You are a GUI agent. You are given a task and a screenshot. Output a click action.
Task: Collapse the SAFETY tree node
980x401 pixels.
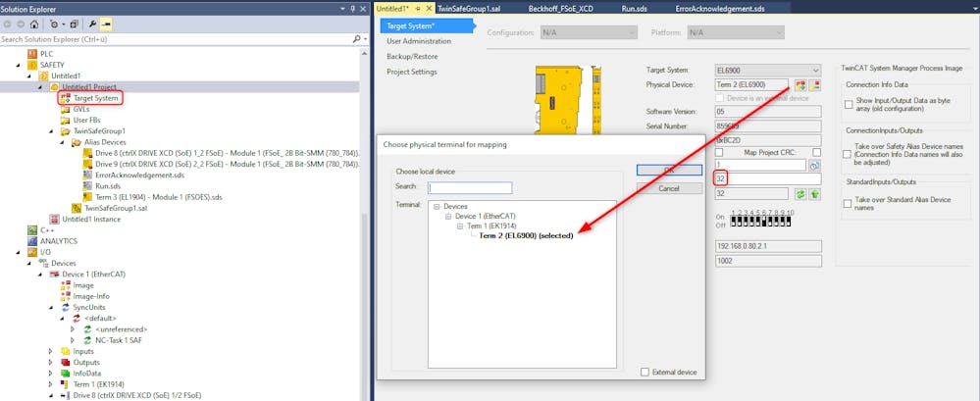click(x=18, y=65)
